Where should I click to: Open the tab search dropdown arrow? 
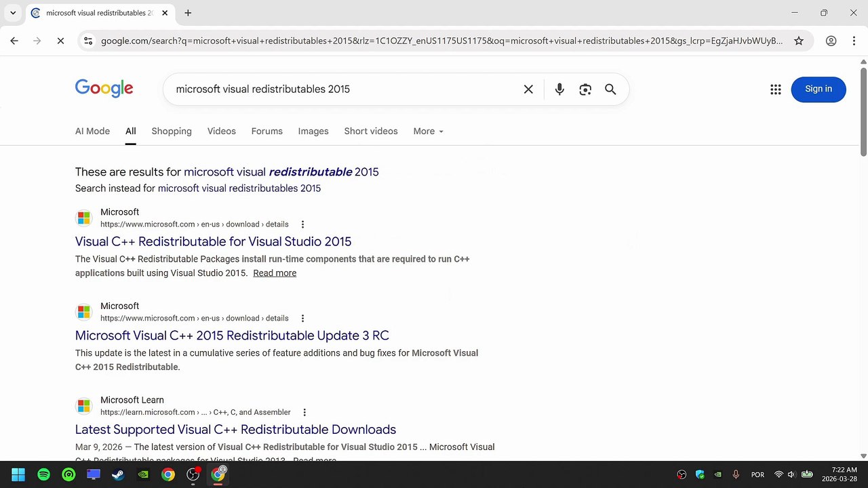[x=13, y=13]
